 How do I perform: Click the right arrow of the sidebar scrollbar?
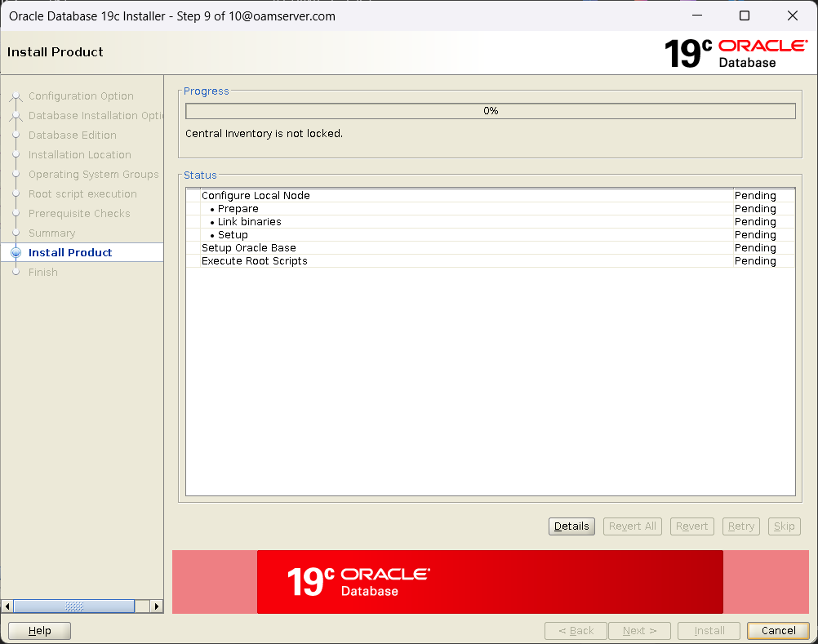[157, 606]
